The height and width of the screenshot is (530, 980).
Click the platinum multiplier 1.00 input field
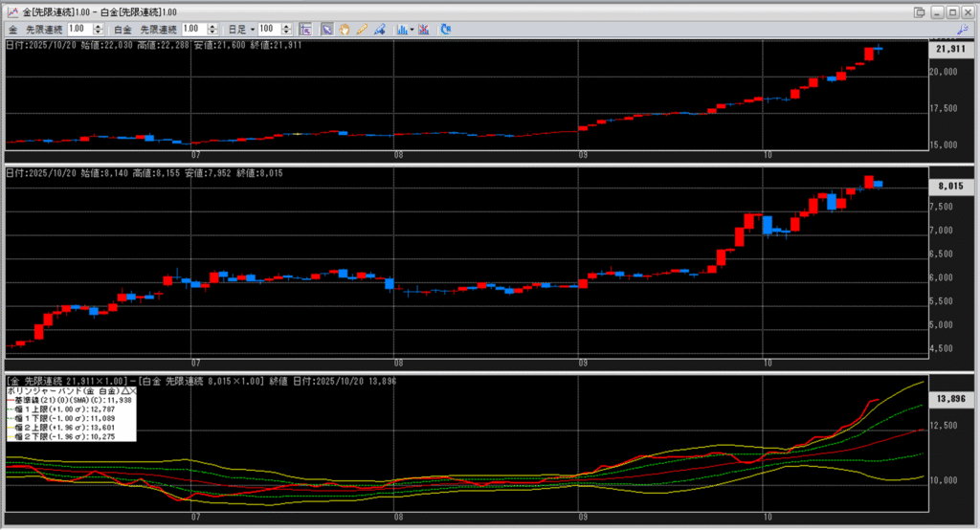(193, 29)
